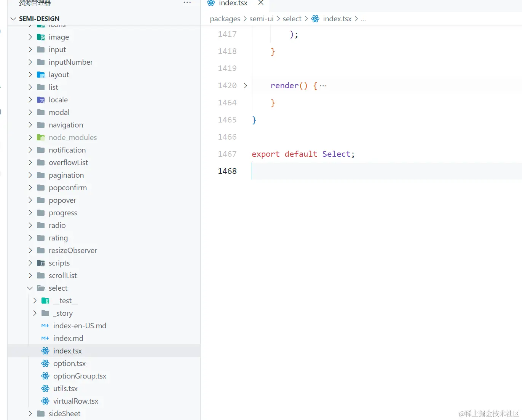Image resolution: width=522 pixels, height=420 pixels.
Task: Select the popconfirm folder
Action: (x=104, y=188)
